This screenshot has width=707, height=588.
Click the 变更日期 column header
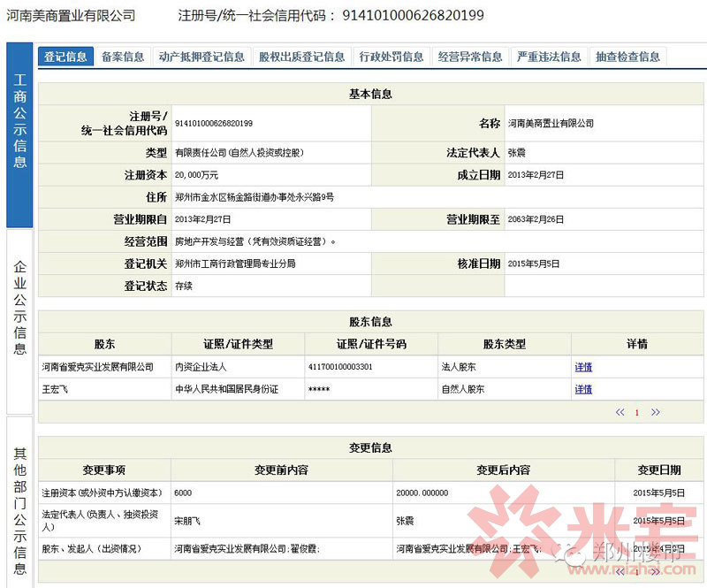coord(658,470)
